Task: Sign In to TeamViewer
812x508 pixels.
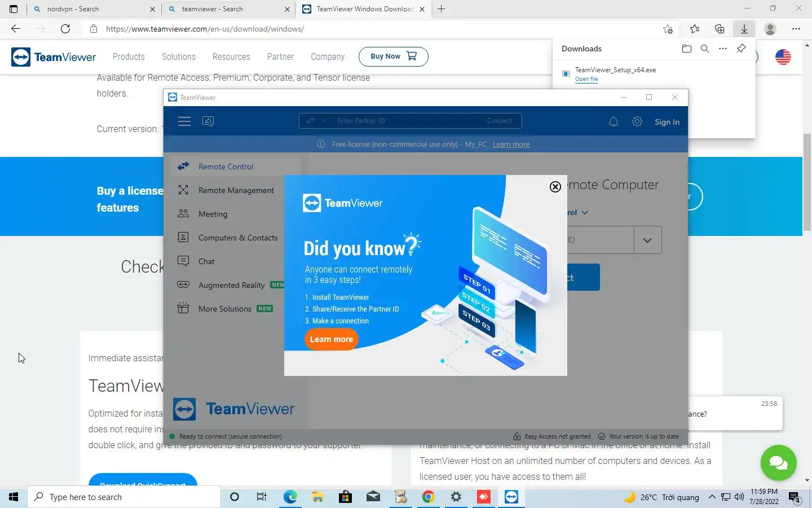Action: point(667,122)
